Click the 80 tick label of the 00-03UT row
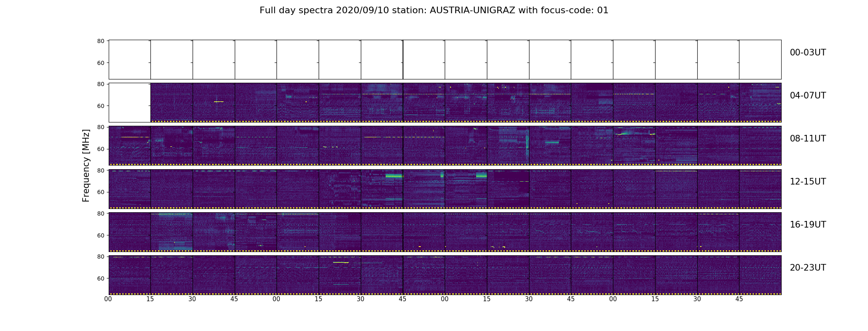 (100, 41)
